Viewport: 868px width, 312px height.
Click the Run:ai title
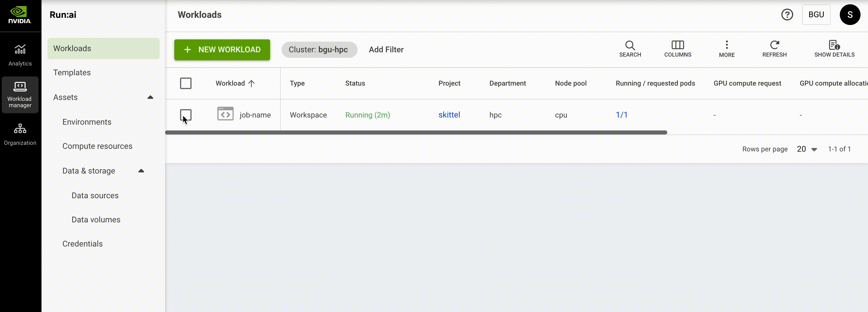point(63,15)
